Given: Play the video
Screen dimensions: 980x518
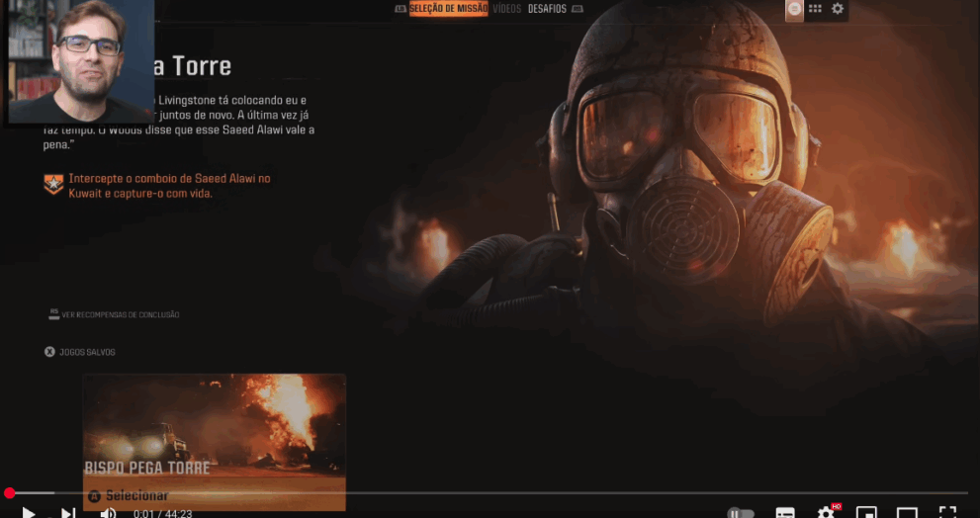Looking at the screenshot, I should tap(28, 513).
